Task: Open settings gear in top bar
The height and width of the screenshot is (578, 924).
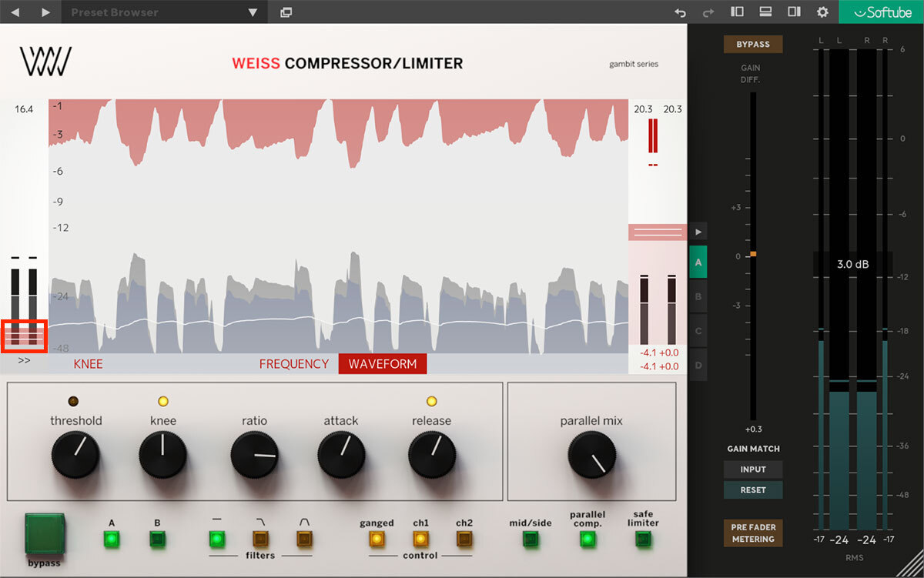Action: pos(822,12)
